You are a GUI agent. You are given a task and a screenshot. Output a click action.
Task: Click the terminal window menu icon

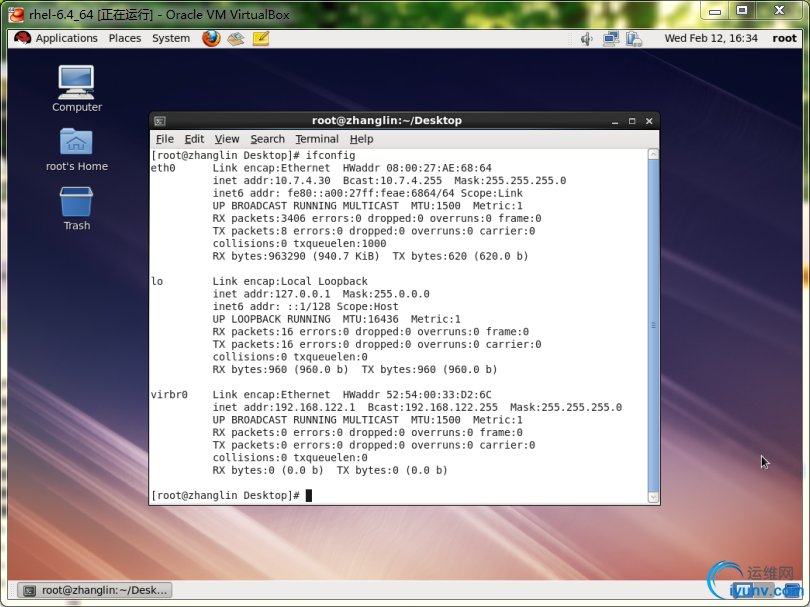160,121
